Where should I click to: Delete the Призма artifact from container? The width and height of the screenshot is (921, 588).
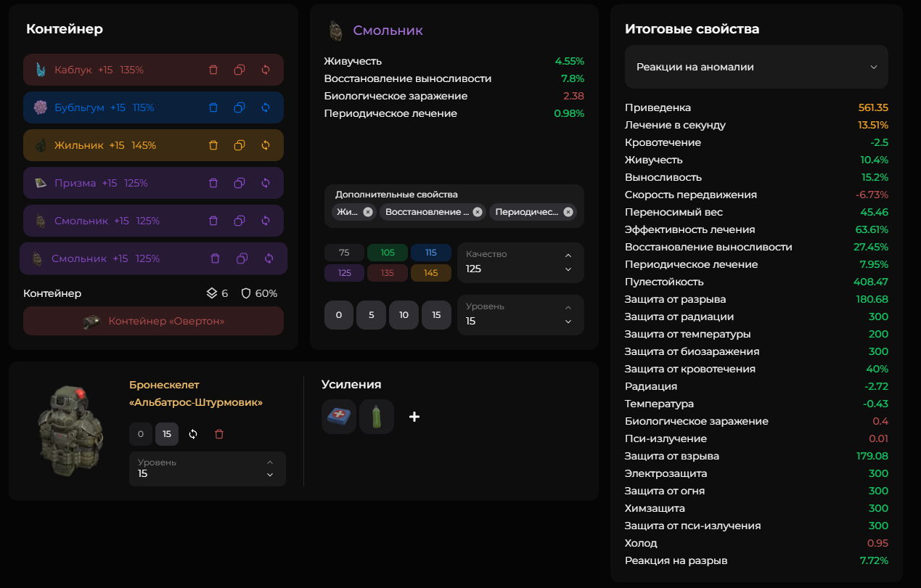point(213,183)
